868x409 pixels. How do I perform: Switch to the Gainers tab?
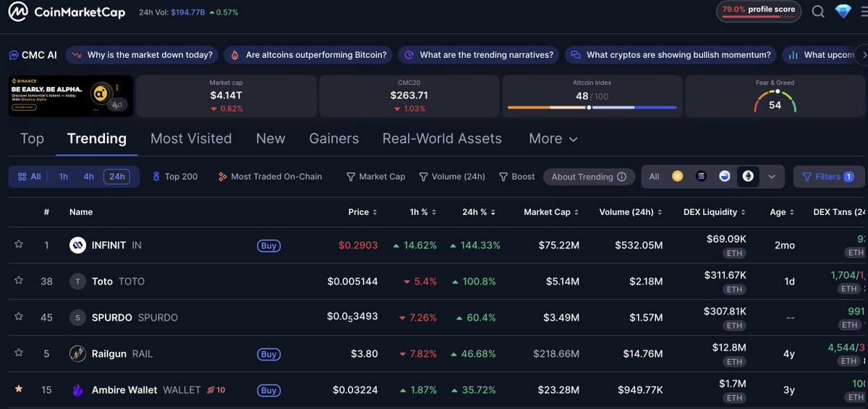[333, 138]
